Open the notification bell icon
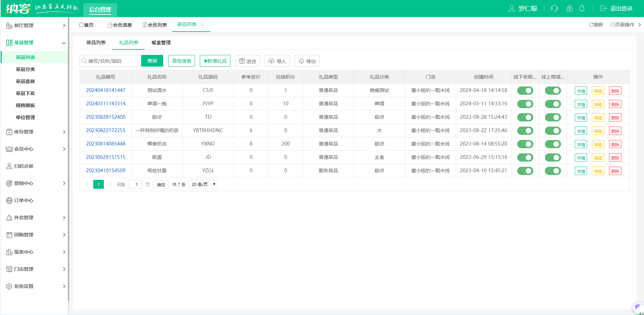The height and width of the screenshot is (315, 644). pos(582,9)
